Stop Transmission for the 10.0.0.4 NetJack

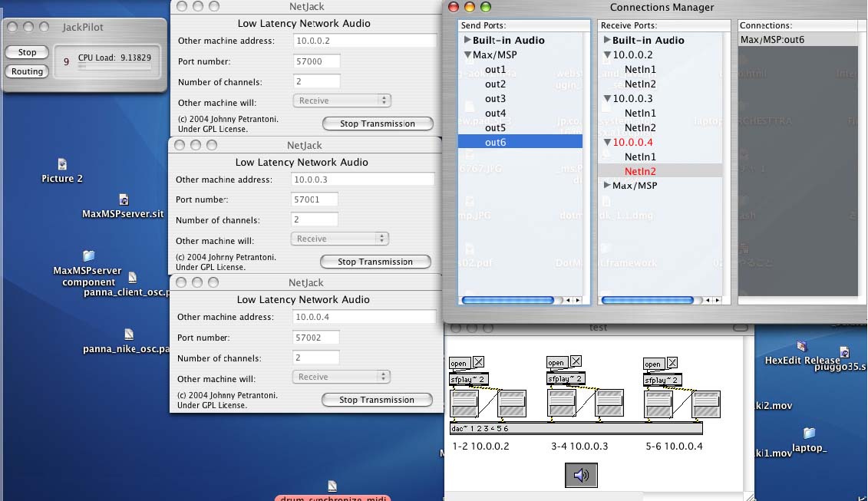tap(377, 400)
